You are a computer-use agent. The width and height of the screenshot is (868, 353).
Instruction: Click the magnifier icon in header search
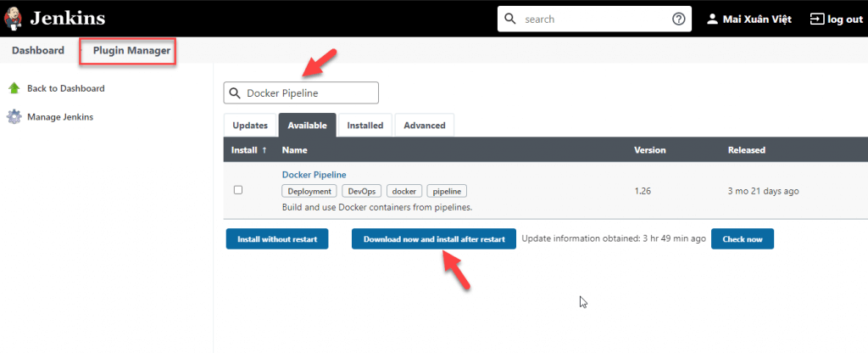click(x=510, y=20)
